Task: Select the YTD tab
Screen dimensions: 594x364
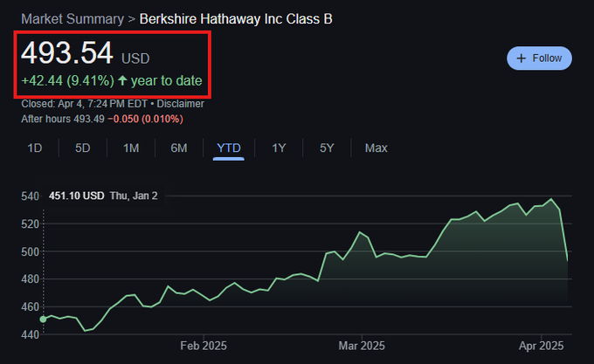Action: click(228, 148)
